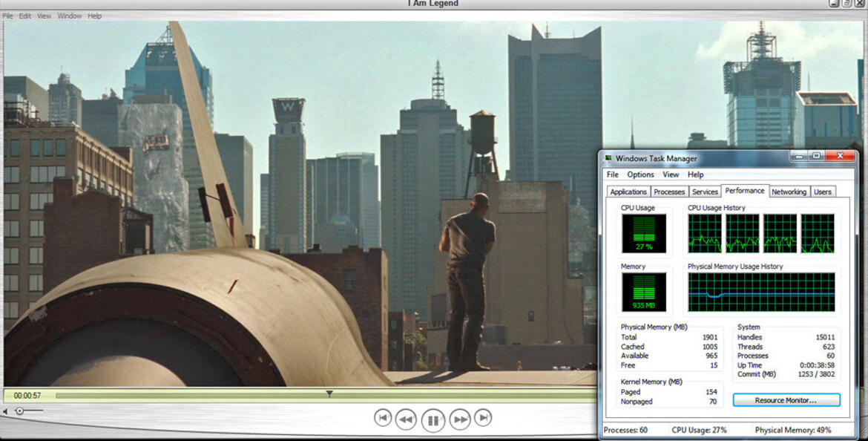Viewport: 868px width, 441px height.
Task: Minimize the Windows Task Manager window
Action: click(x=799, y=157)
